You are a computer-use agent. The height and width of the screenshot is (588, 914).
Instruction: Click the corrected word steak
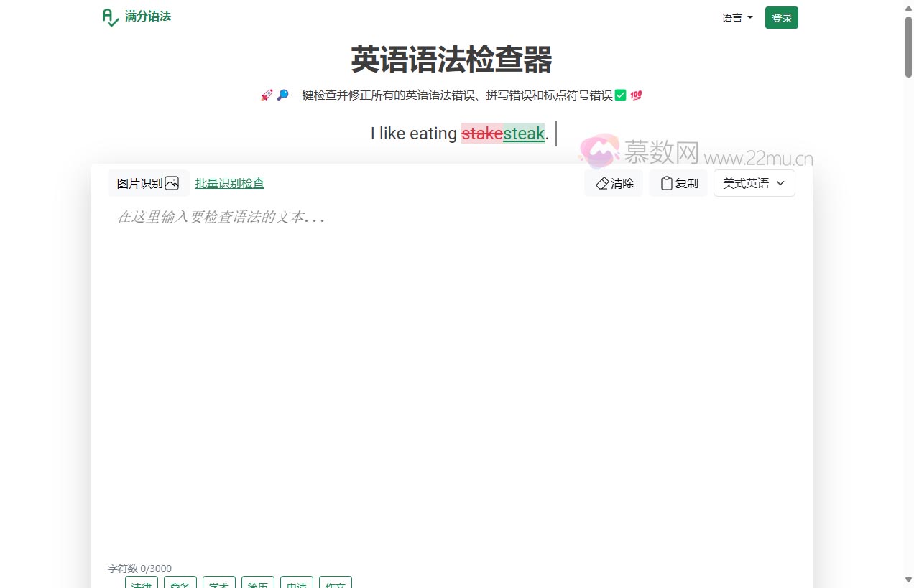click(524, 134)
